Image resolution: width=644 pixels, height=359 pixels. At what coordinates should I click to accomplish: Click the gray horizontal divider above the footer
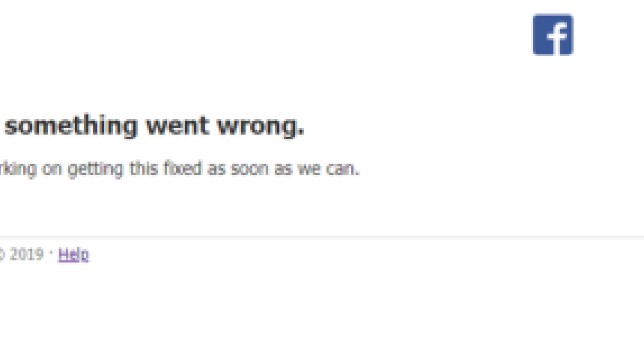pyautogui.click(x=322, y=236)
